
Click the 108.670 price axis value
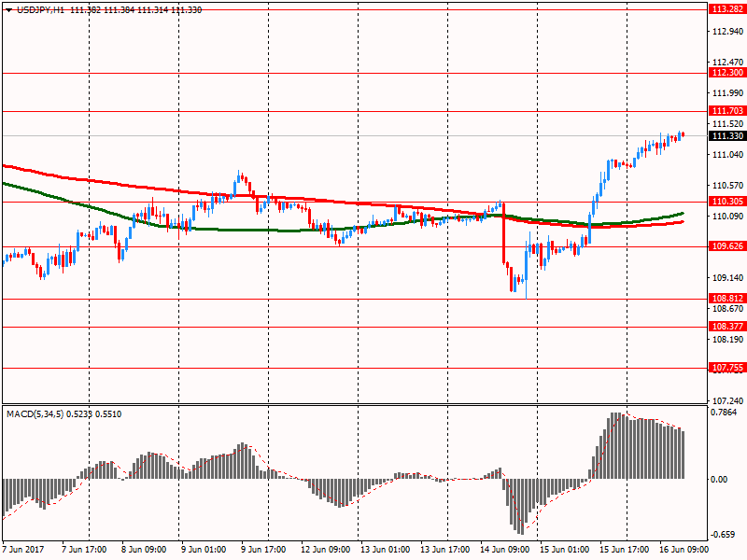point(727,309)
